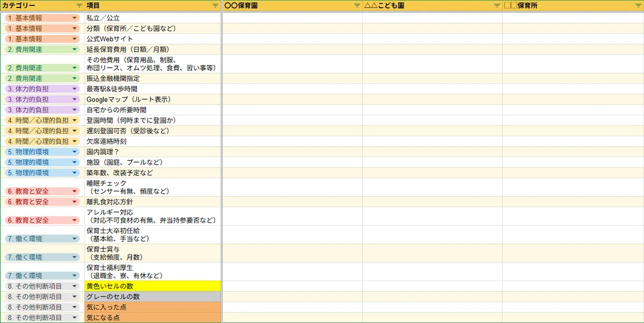
Task: Open the filter icon on the □□保育所 header
Action: (x=637, y=5)
